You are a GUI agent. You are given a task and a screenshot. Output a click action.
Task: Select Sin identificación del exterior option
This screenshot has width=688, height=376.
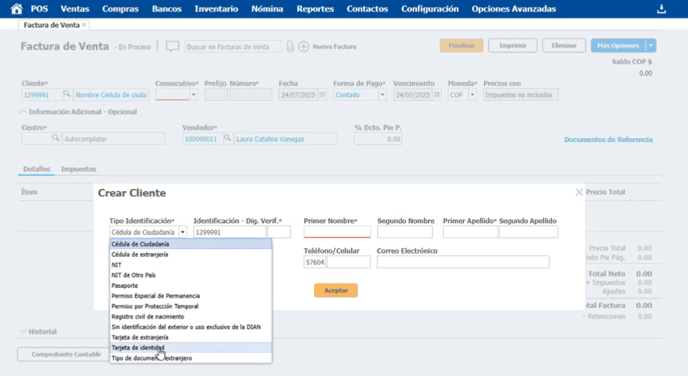(x=190, y=327)
